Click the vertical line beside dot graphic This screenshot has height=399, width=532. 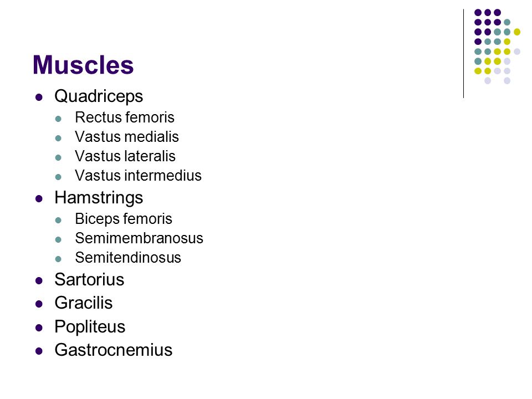click(463, 54)
